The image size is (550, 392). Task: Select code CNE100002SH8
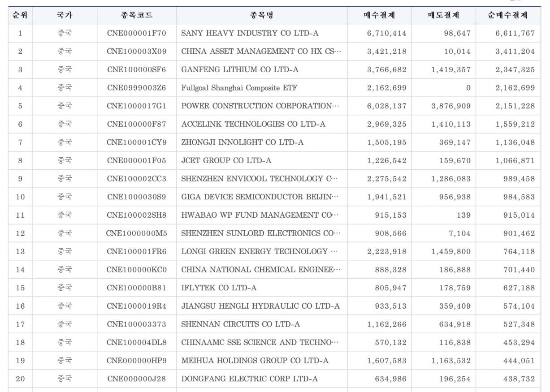click(x=137, y=215)
